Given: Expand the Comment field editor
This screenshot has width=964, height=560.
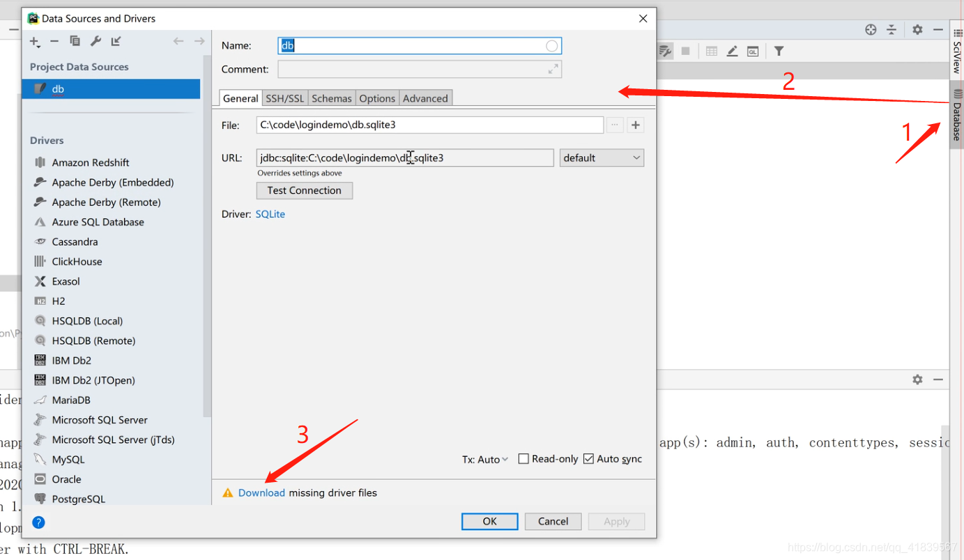Looking at the screenshot, I should click(553, 69).
